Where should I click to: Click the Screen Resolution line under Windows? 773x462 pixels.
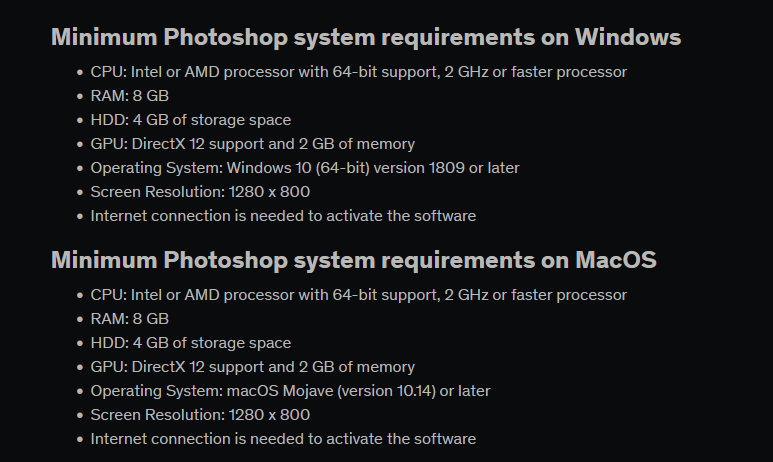click(x=200, y=192)
